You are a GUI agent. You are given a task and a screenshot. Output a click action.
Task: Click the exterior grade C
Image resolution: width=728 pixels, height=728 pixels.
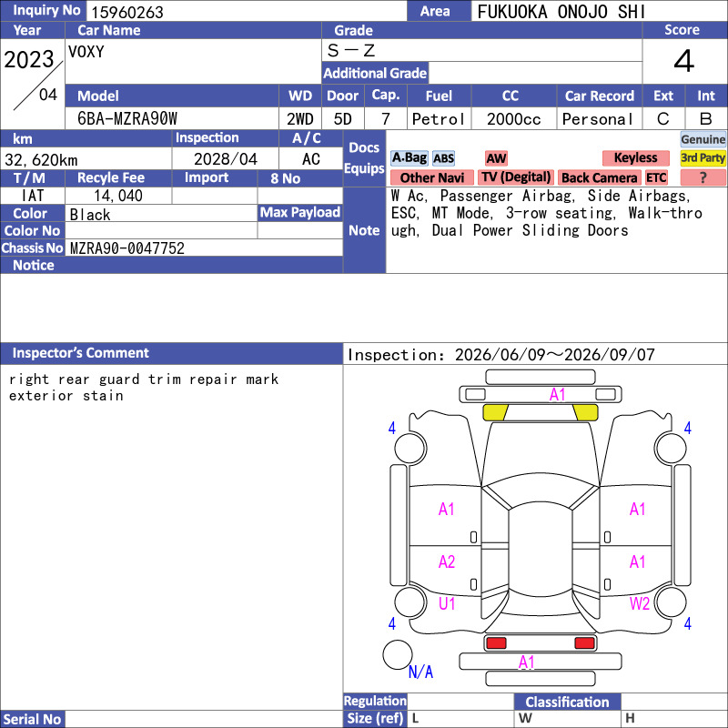pyautogui.click(x=663, y=119)
